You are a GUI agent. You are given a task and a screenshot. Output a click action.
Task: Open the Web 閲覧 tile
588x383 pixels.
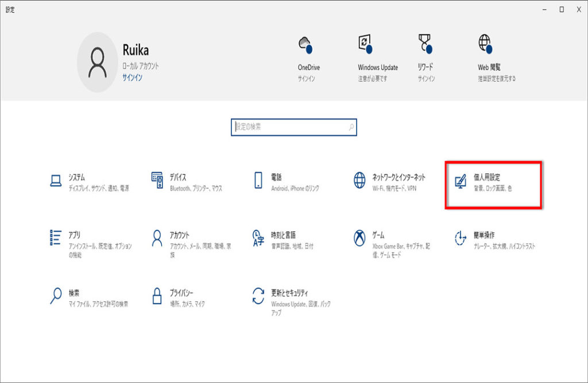click(x=496, y=57)
